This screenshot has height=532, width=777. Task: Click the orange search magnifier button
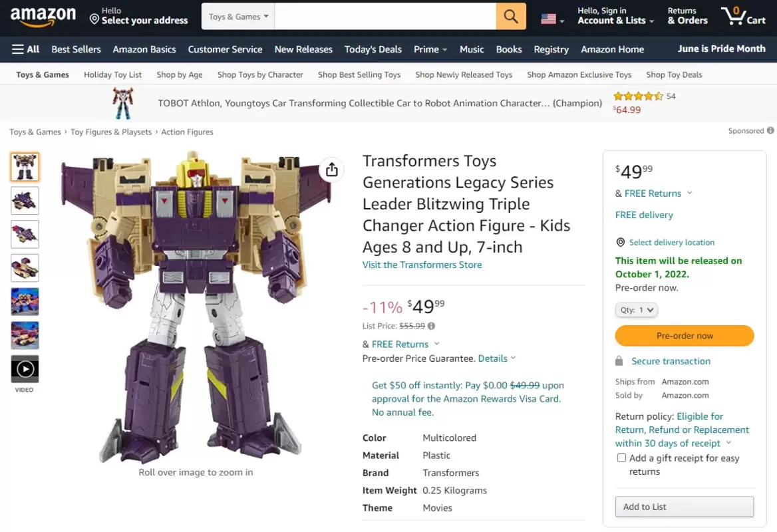[511, 17]
